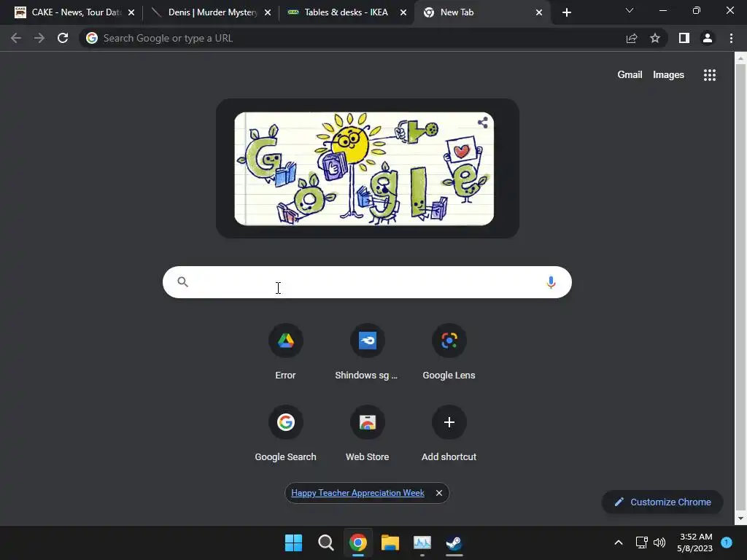Screen dimensions: 747x560
Task: Open the tab search dropdown chevron
Action: coord(630,10)
